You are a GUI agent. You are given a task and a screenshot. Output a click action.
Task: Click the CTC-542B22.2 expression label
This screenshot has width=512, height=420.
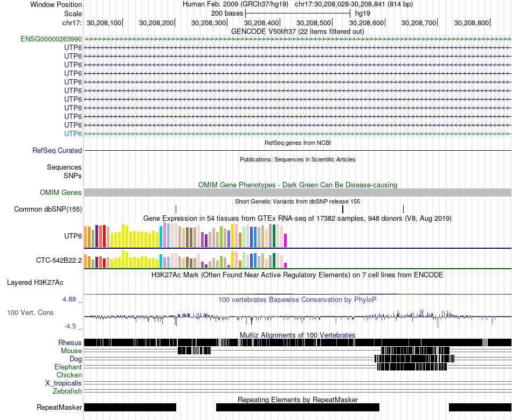click(x=59, y=261)
